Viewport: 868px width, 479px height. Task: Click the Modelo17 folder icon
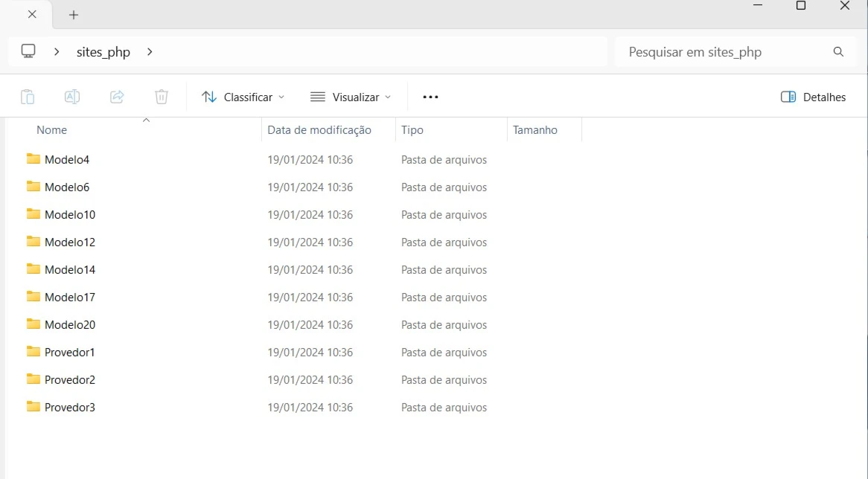[33, 297]
